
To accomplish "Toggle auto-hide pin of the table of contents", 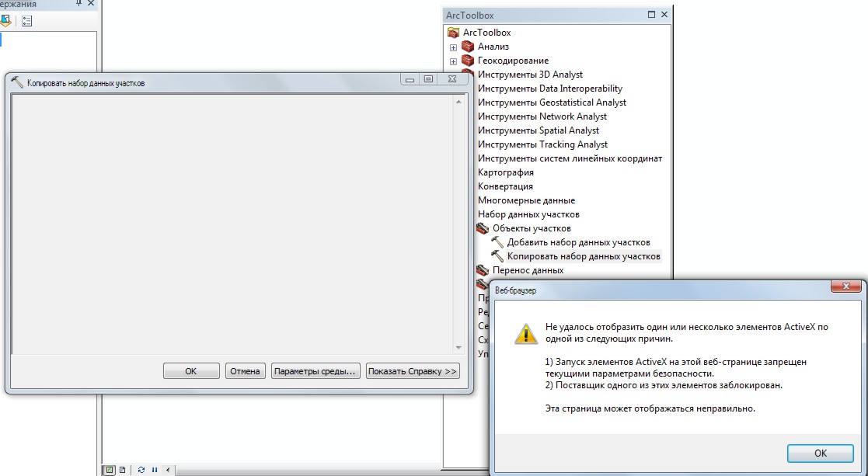I will (x=78, y=3).
